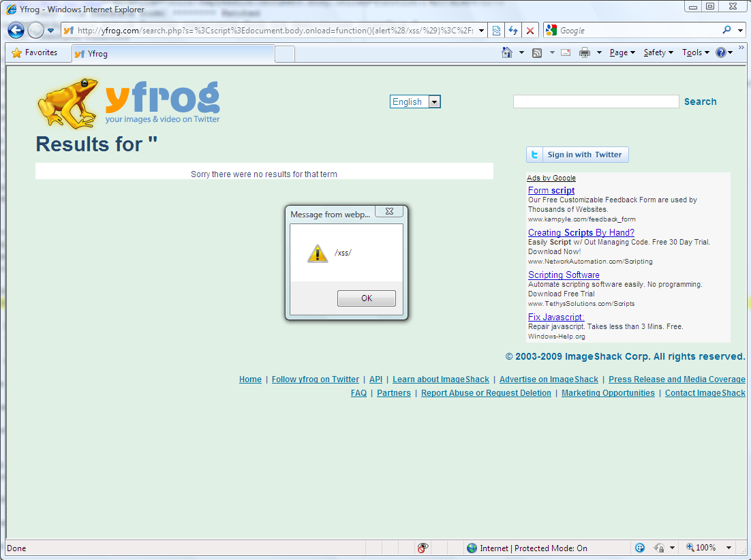
Task: Expand the zoom level dropdown arrow
Action: click(729, 548)
